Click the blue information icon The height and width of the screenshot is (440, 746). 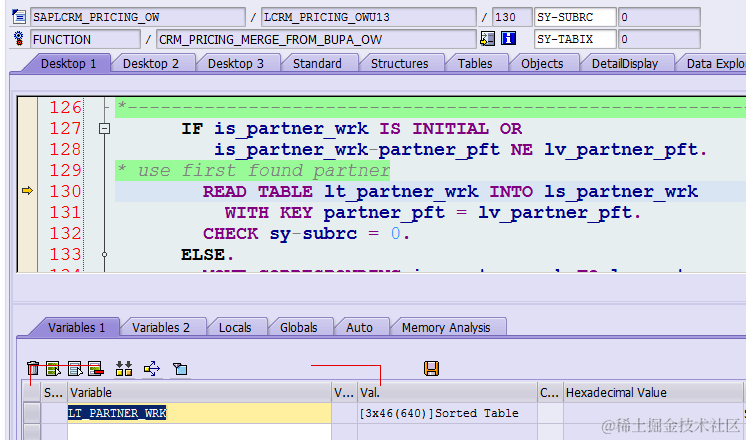tap(509, 39)
